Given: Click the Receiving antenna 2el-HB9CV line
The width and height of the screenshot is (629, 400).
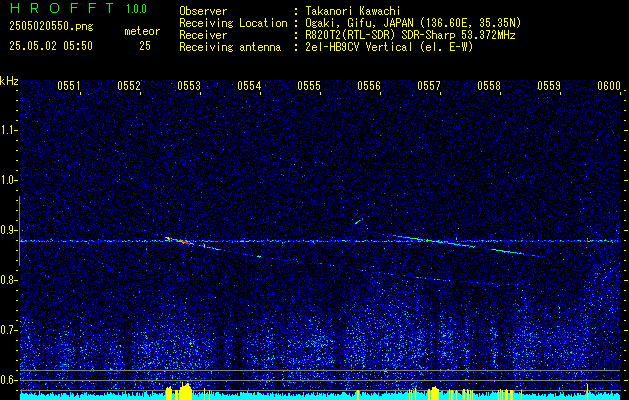Looking at the screenshot, I should coord(389,47).
